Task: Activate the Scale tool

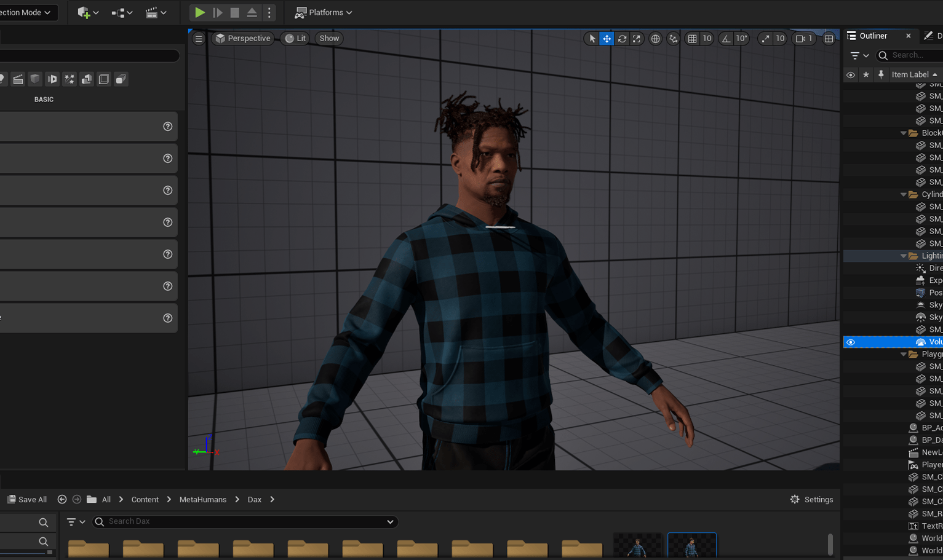Action: (x=637, y=39)
